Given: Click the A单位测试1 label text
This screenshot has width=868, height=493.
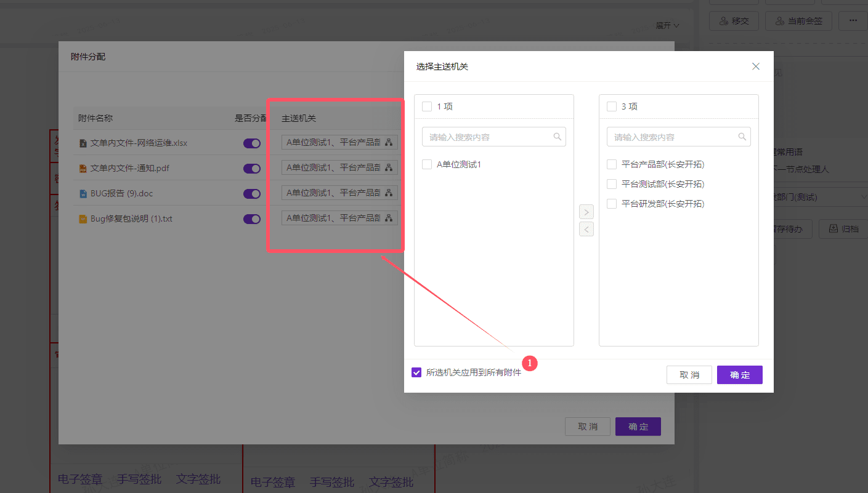Looking at the screenshot, I should click(459, 164).
